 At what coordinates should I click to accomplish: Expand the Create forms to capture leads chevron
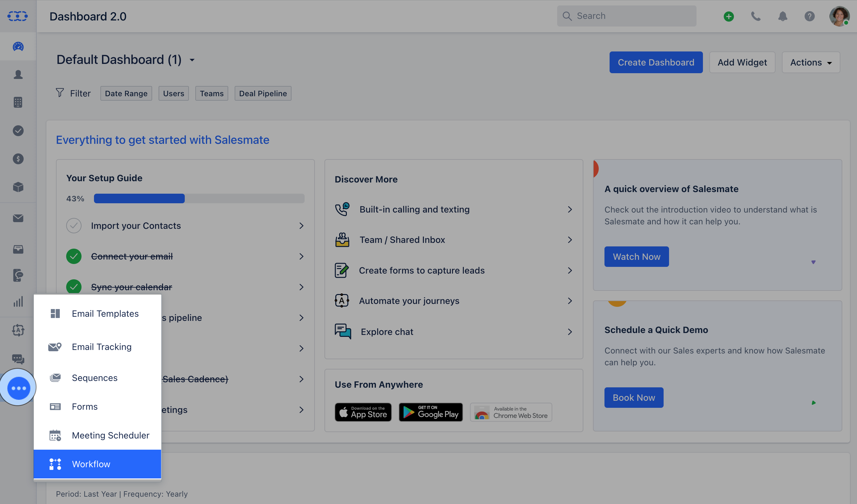click(x=570, y=270)
